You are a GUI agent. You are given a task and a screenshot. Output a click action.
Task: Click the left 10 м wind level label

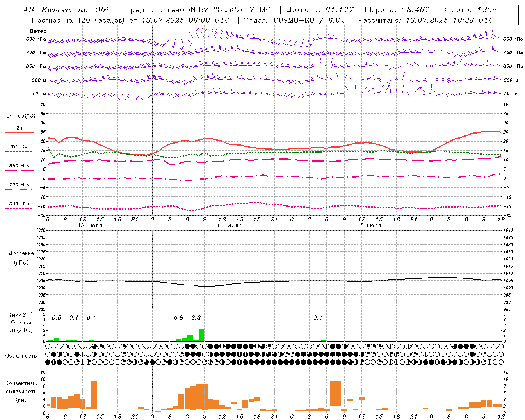tap(39, 94)
